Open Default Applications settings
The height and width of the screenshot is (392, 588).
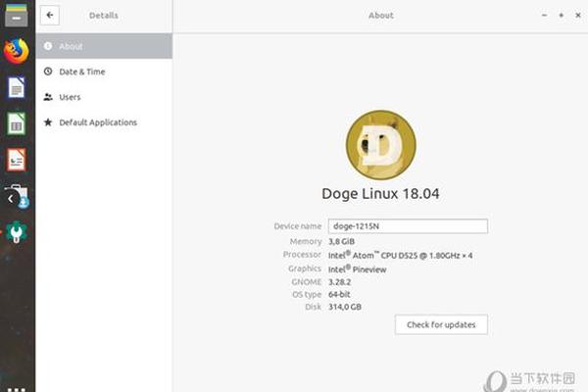pyautogui.click(x=104, y=122)
